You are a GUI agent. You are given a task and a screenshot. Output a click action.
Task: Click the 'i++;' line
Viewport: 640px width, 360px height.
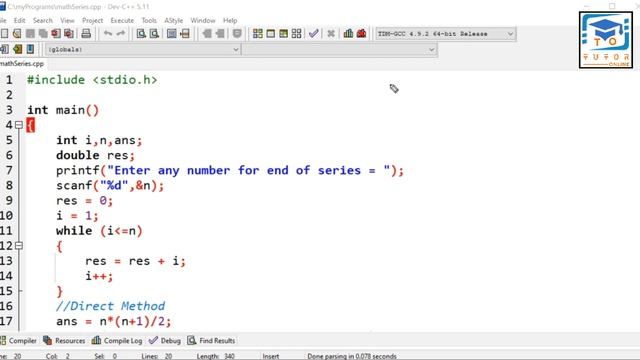coord(99,276)
